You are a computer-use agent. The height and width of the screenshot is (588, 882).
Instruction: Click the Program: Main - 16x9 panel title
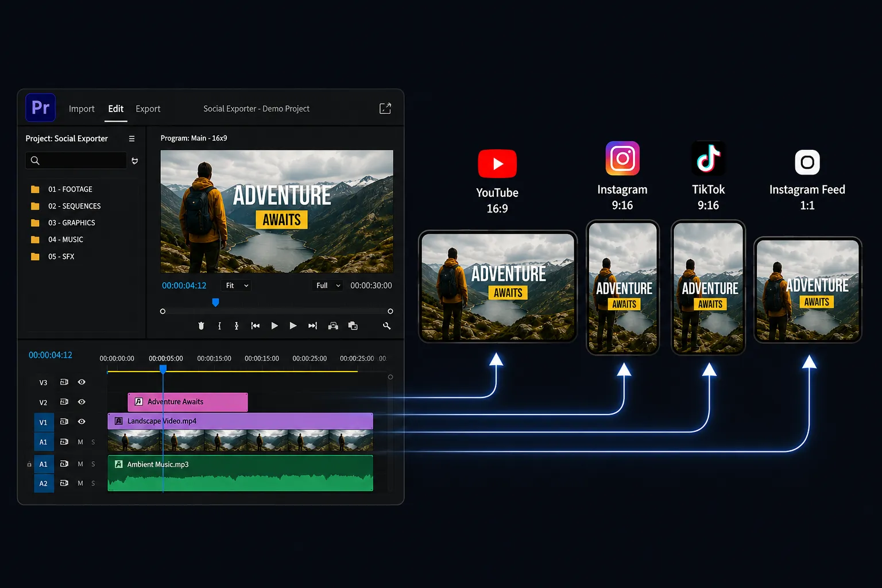point(194,138)
